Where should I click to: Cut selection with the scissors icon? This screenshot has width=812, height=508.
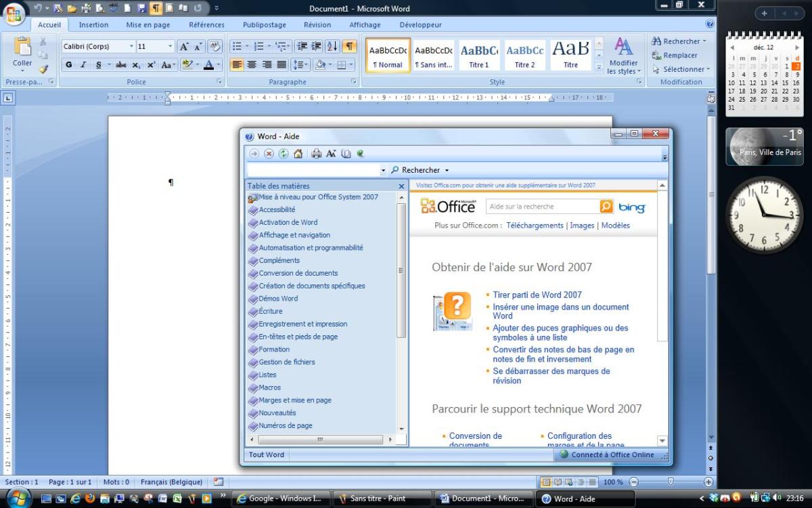(43, 42)
